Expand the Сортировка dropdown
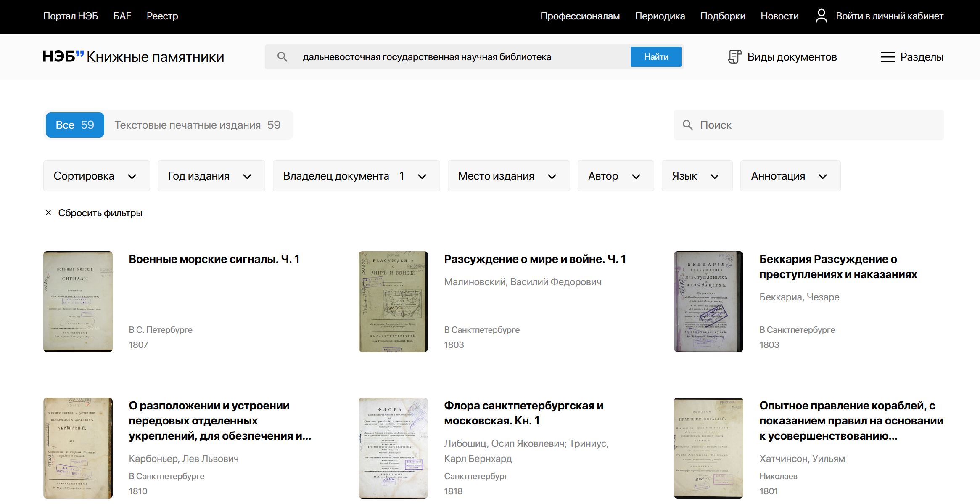Image resolution: width=980 pixels, height=504 pixels. 96,176
